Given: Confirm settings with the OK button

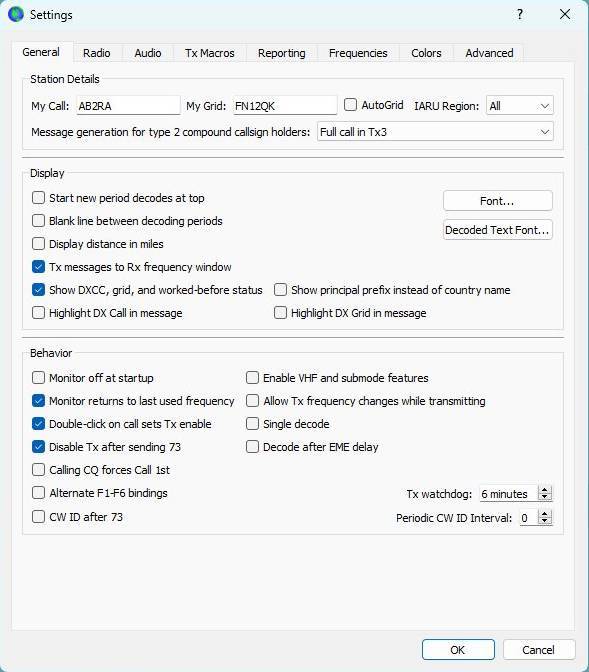Looking at the screenshot, I should pos(458,650).
